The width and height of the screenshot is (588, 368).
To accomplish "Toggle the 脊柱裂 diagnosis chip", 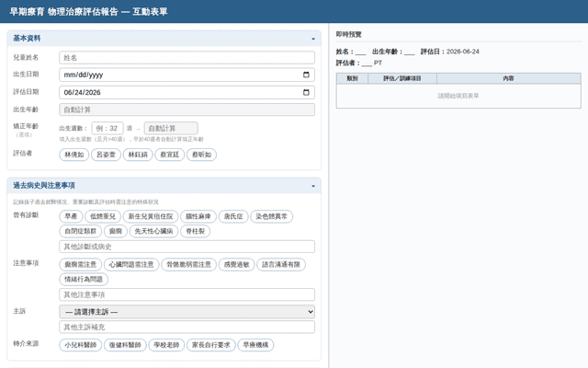I will click(x=195, y=231).
